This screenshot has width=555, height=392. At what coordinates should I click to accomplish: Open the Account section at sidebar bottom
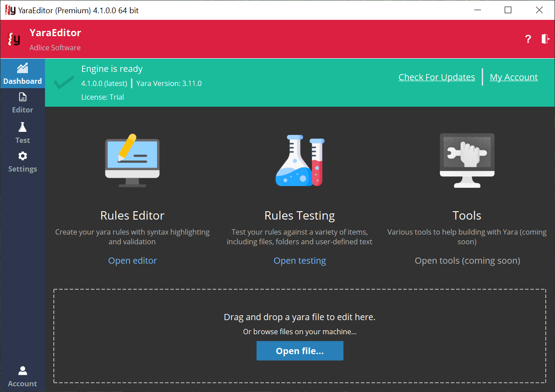click(22, 376)
